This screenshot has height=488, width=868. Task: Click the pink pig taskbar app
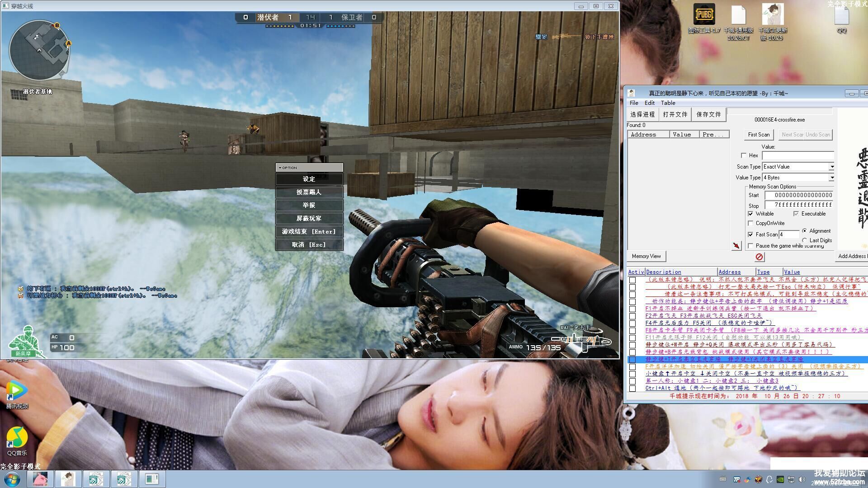point(40,479)
